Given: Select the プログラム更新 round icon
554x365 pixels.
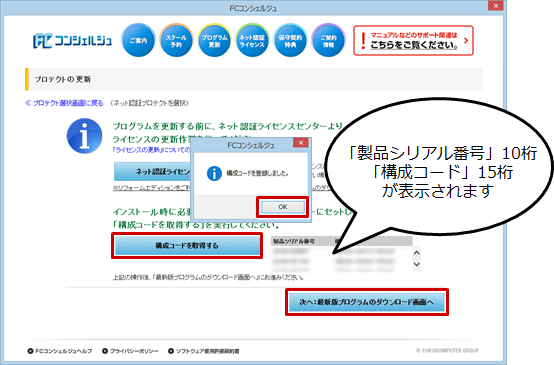Looking at the screenshot, I should [214, 41].
